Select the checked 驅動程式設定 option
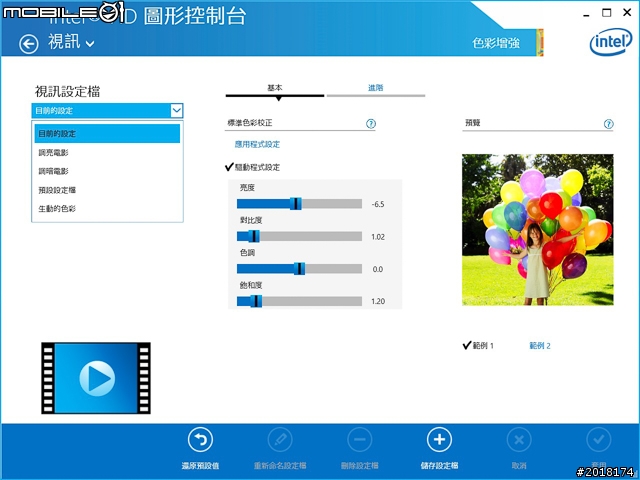Image resolution: width=640 pixels, height=480 pixels. [253, 167]
